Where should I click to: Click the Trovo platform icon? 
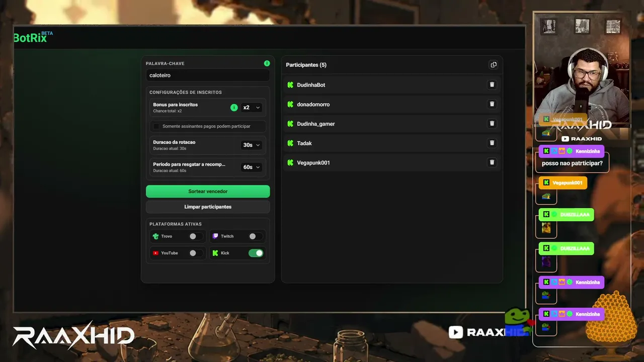155,236
